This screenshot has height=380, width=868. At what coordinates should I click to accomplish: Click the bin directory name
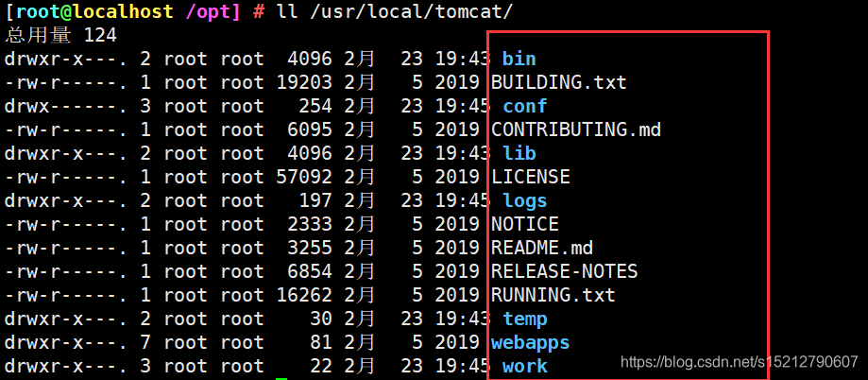tap(519, 59)
